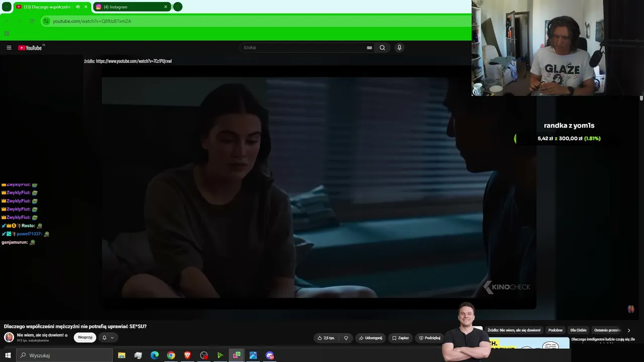The image size is (644, 362).
Task: Click the Udostępnij share button
Action: pos(370,338)
